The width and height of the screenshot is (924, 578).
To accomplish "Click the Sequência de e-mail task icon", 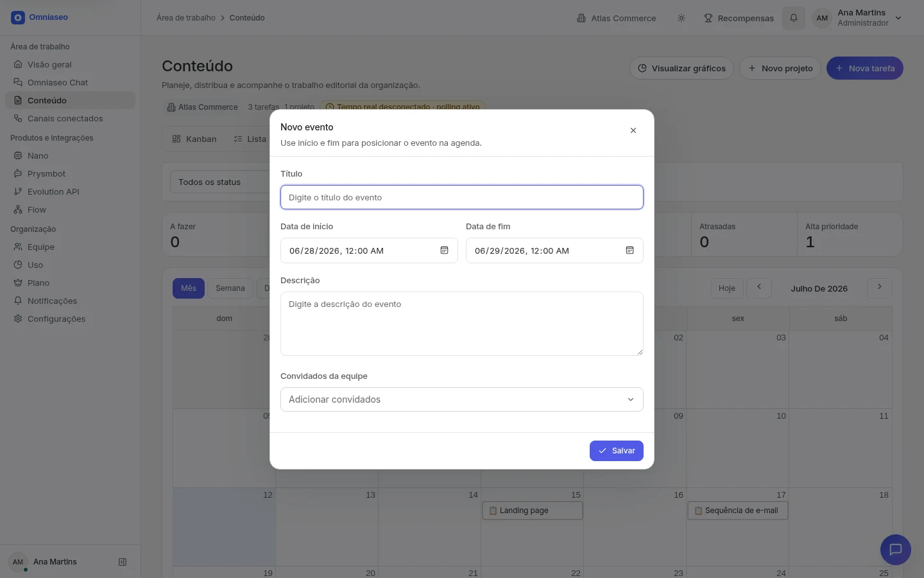I will click(x=698, y=511).
